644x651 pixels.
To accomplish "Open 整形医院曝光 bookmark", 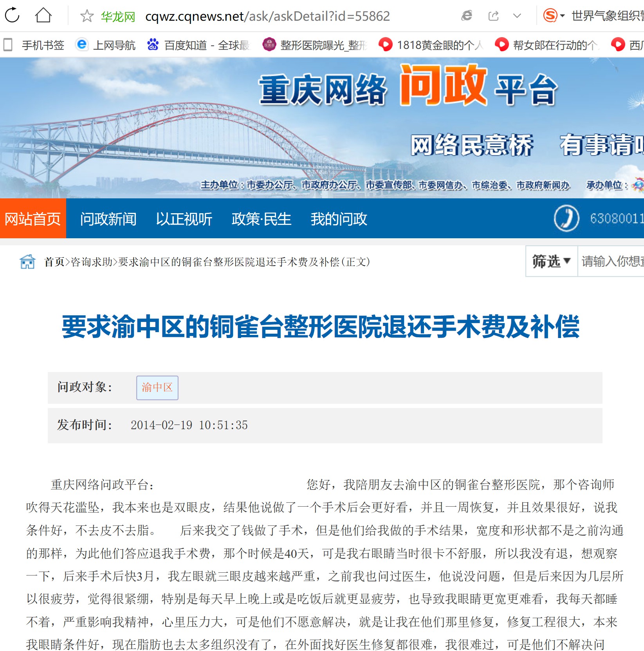I will [x=315, y=45].
